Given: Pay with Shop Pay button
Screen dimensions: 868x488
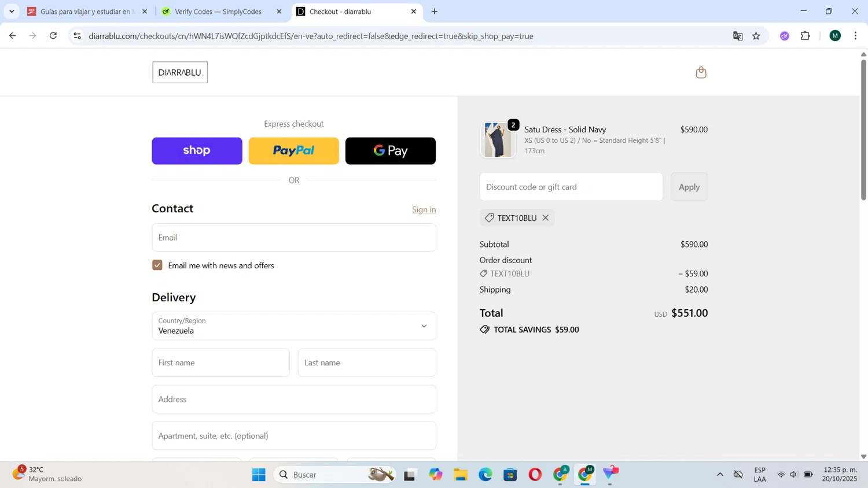Looking at the screenshot, I should (x=197, y=151).
